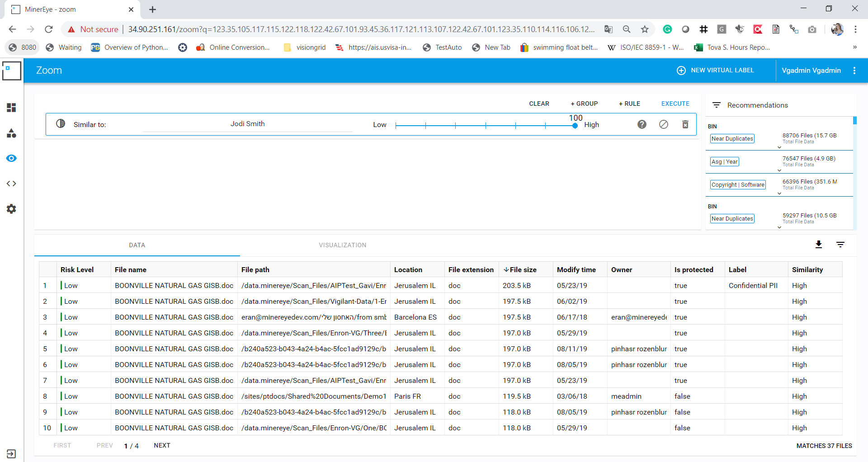
Task: Toggle the table column filter icon
Action: (x=840, y=245)
